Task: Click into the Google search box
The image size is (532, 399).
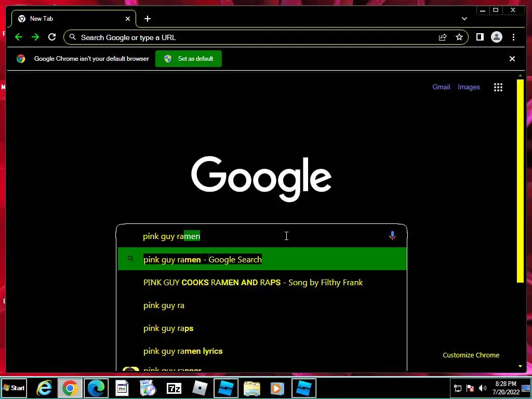Action: [x=261, y=236]
